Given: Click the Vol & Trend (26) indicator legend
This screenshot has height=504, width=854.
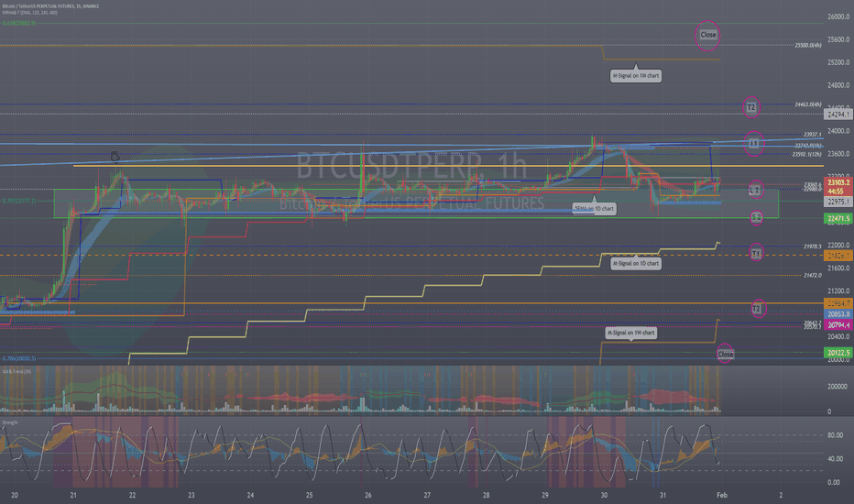Looking at the screenshot, I should 16,371.
